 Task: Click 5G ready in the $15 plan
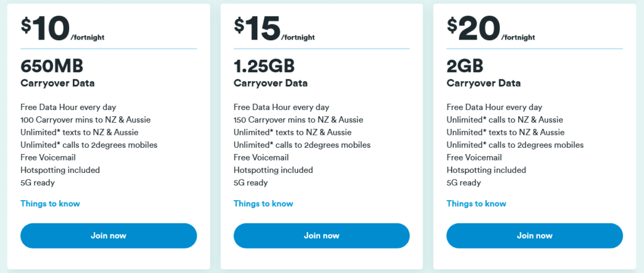point(251,182)
